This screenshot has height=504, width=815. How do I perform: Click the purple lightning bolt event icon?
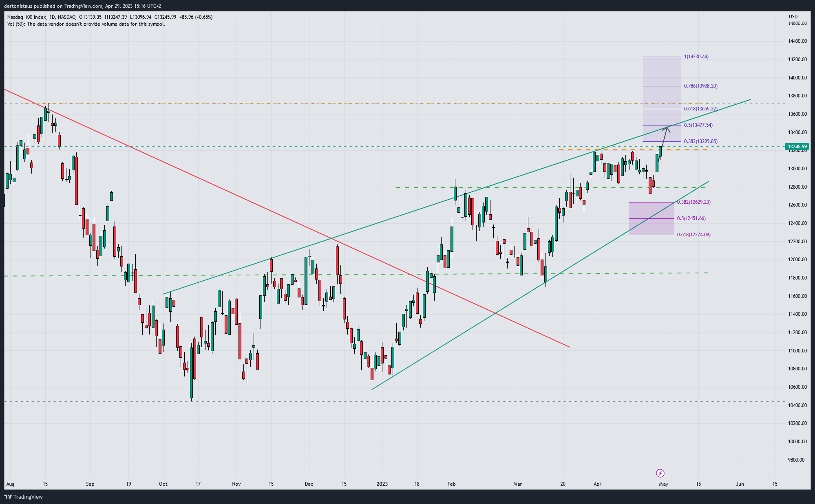(660, 473)
